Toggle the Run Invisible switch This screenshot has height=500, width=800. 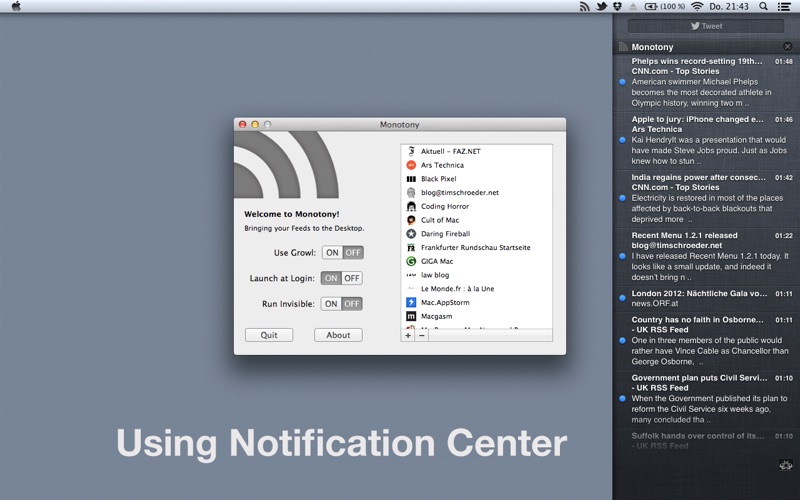pyautogui.click(x=342, y=304)
